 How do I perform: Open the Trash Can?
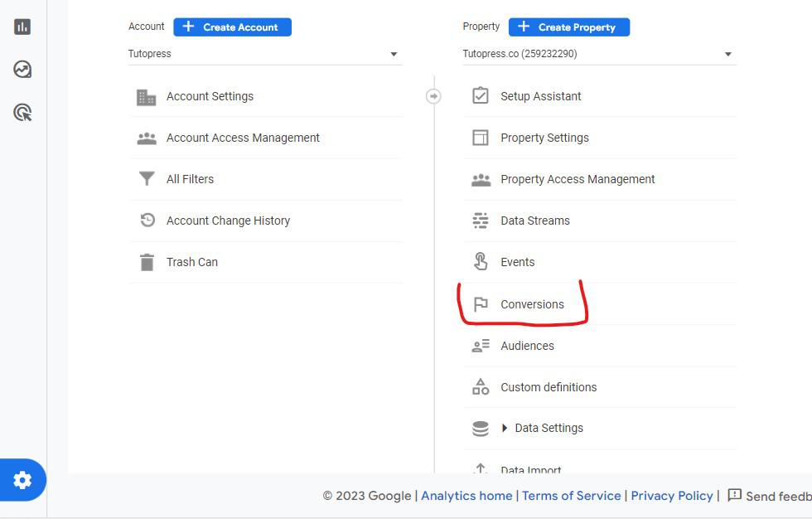pyautogui.click(x=147, y=261)
